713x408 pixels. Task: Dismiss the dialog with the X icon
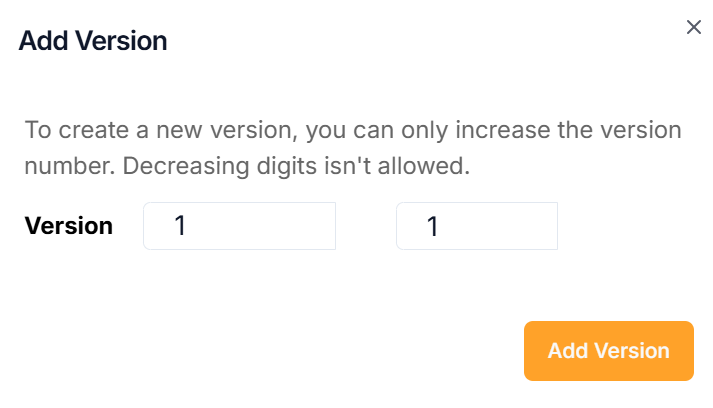[693, 27]
